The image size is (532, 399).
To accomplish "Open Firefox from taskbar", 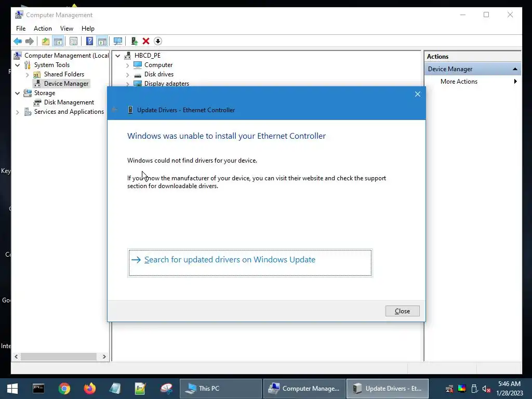I will coord(89,389).
